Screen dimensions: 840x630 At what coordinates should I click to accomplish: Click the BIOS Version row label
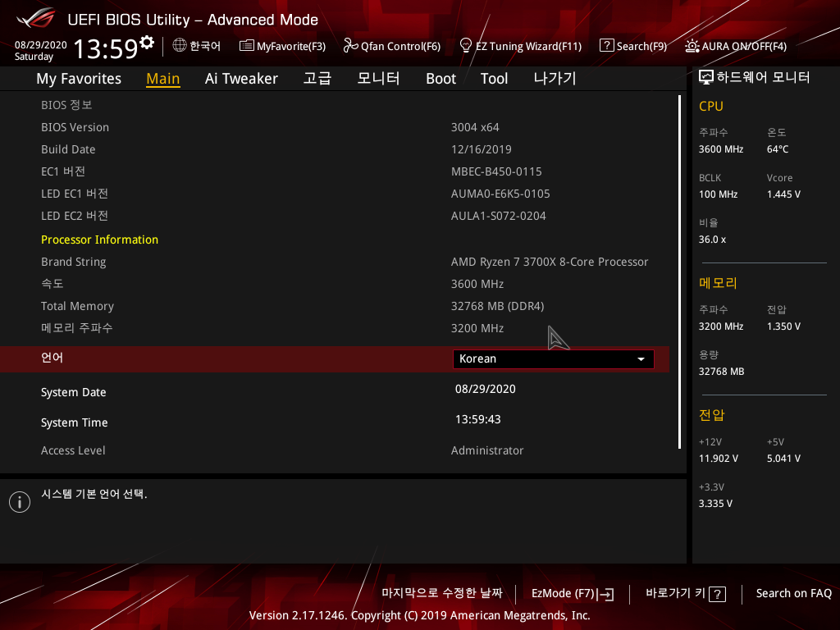[x=75, y=127]
